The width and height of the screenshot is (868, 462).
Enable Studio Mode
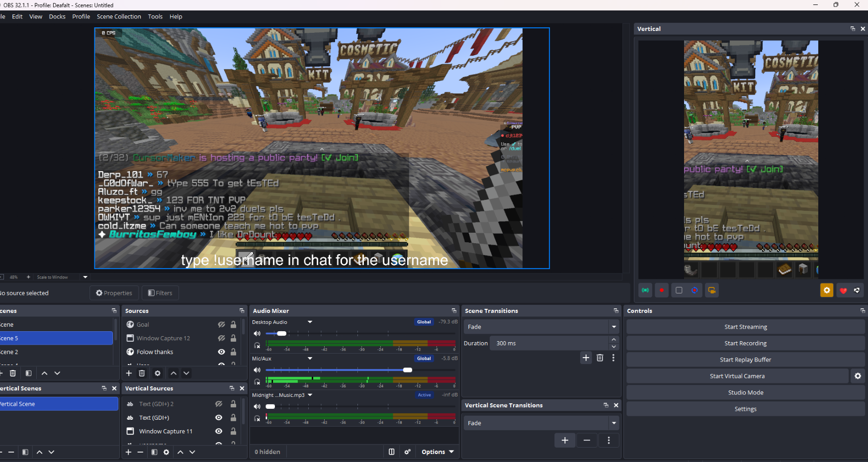coord(745,392)
